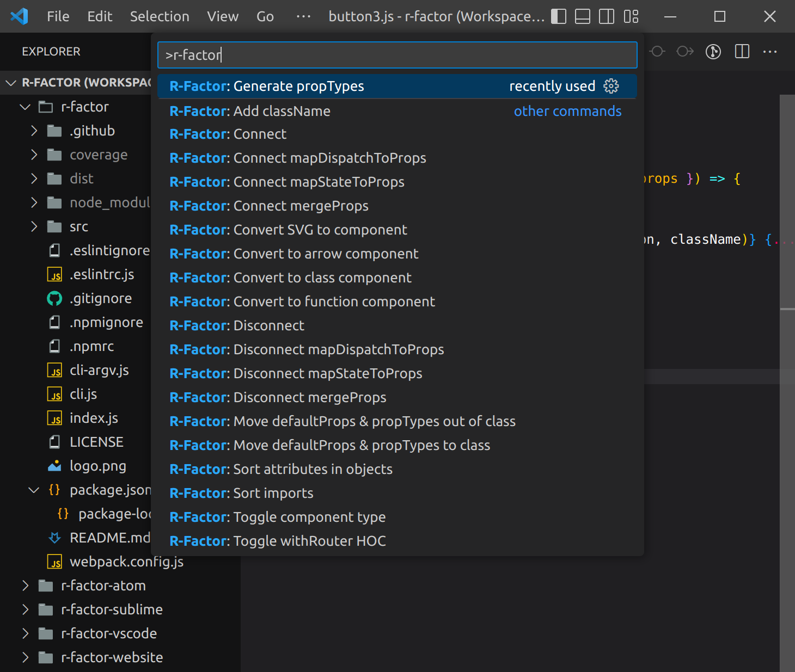Select R-Factor: Connect command
This screenshot has width=795, height=672.
point(397,134)
